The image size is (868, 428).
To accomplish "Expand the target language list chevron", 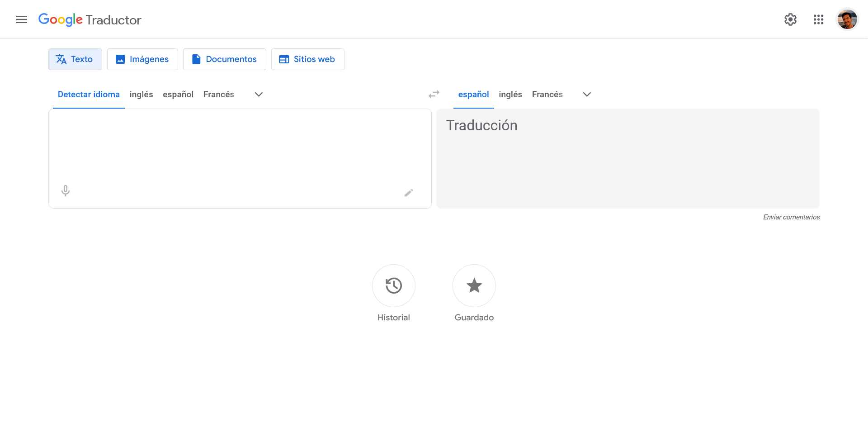I will point(586,94).
